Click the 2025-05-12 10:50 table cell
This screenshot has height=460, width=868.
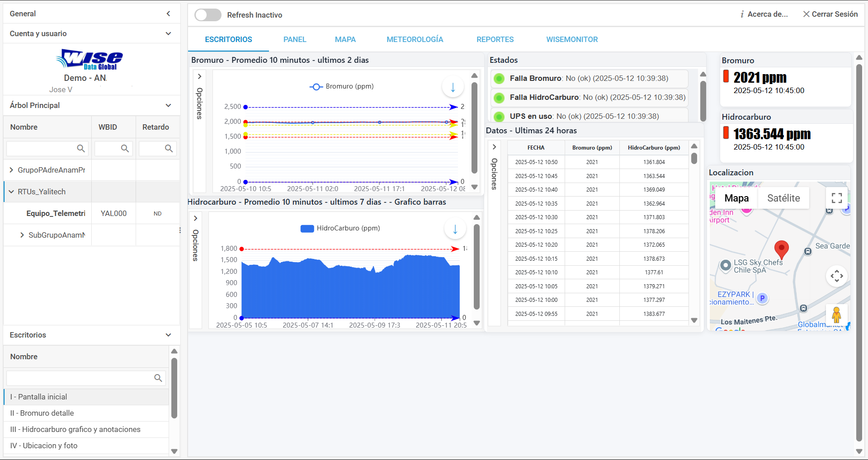(536, 162)
